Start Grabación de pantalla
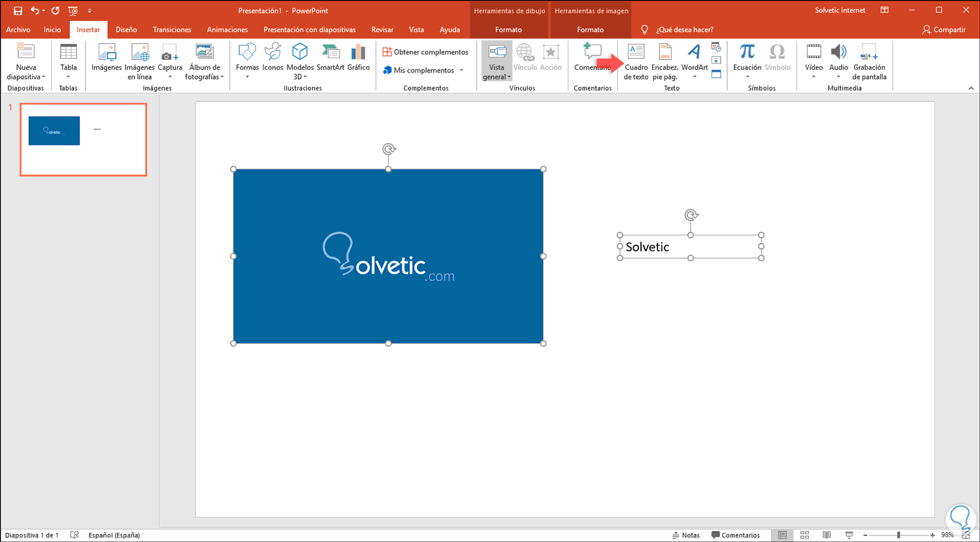 870,61
